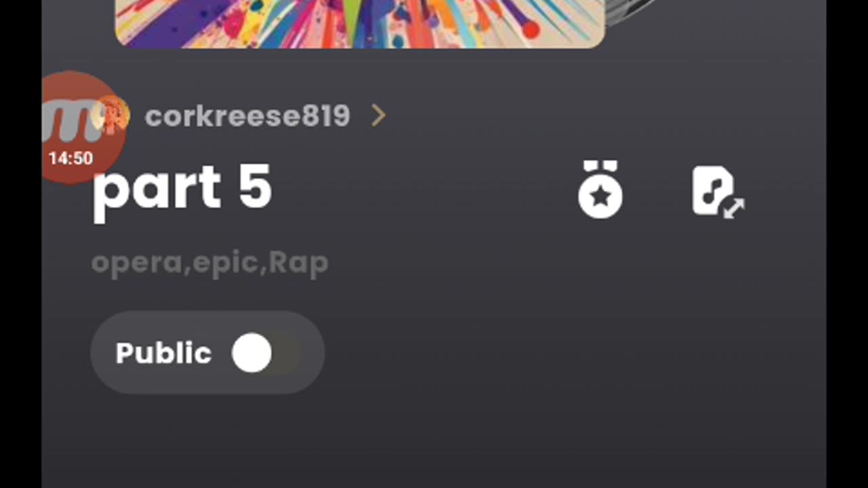Click the medal star badge icon
Screen dimensions: 868x488
600,192
